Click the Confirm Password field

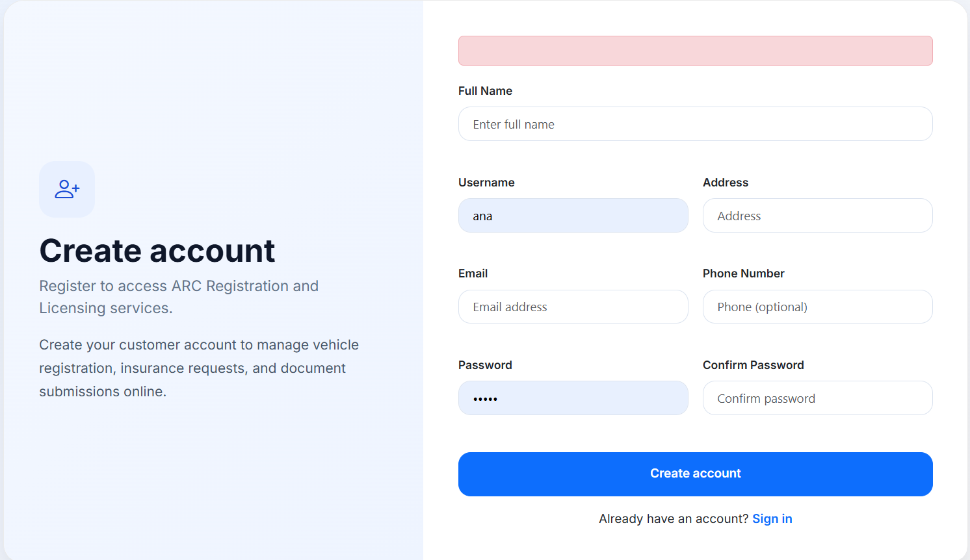pos(817,398)
